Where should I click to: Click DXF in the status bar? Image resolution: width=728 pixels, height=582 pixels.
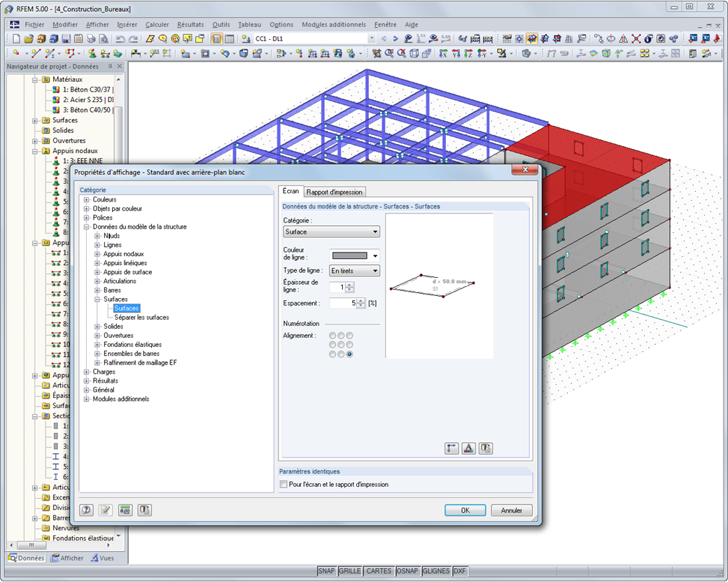coord(460,571)
